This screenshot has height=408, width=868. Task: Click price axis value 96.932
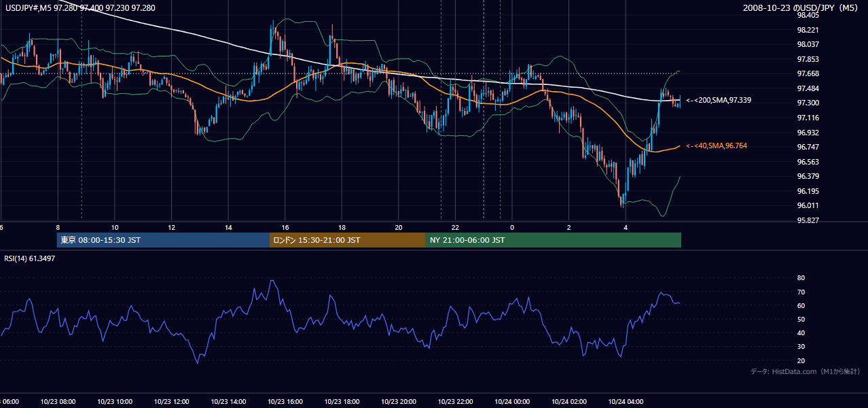[x=808, y=132]
